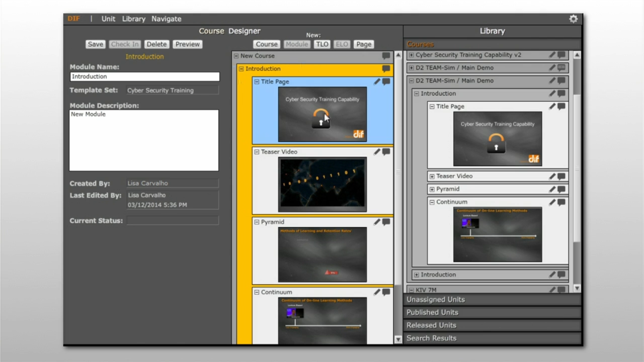This screenshot has height=362, width=644.
Task: Open comments on Course Designer's Pyramid page
Action: pyautogui.click(x=386, y=222)
